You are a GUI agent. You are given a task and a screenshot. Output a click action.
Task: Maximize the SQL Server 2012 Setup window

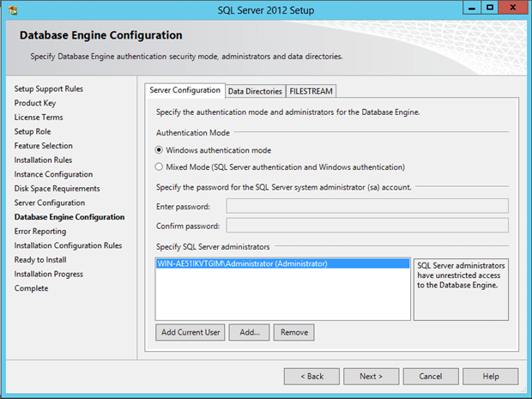[490, 8]
